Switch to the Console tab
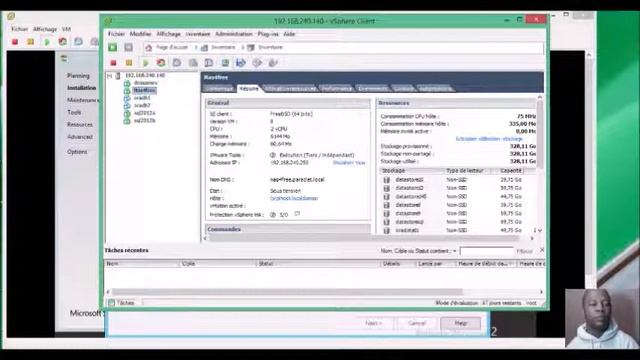 pos(403,89)
